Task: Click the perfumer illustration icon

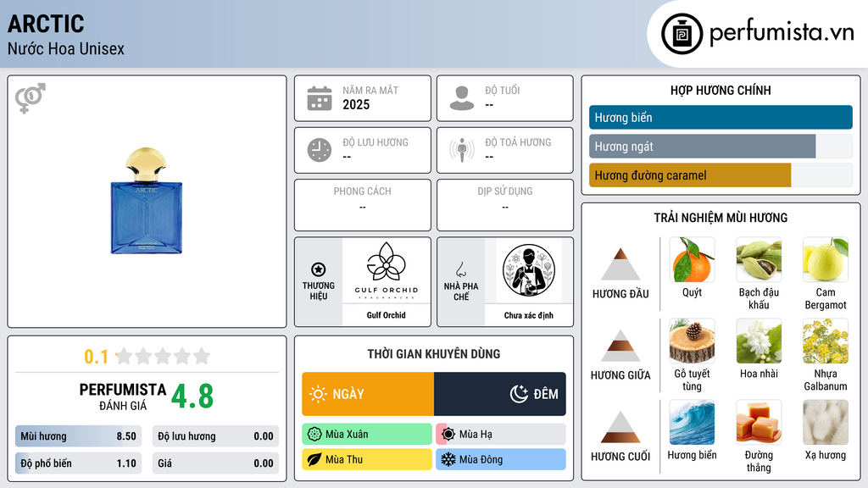Action: (529, 270)
